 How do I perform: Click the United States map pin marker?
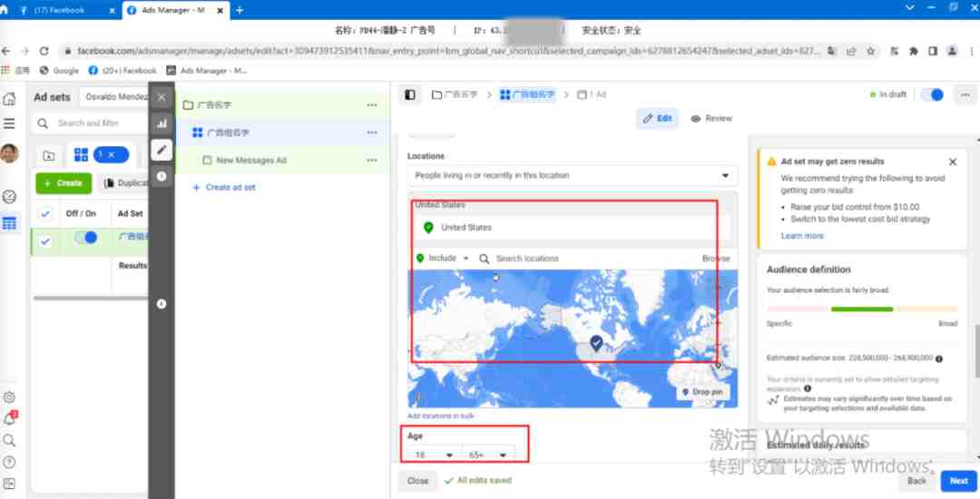point(596,342)
